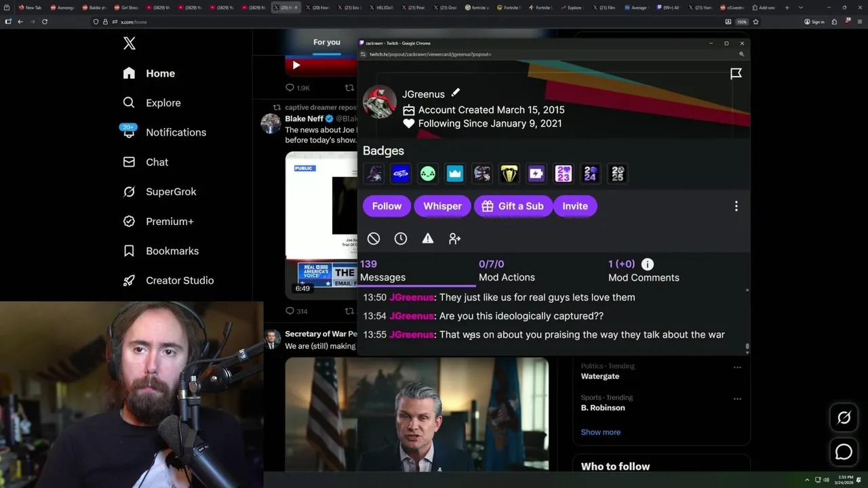The height and width of the screenshot is (488, 868).
Task: Click the blue logo badge
Action: tap(401, 174)
